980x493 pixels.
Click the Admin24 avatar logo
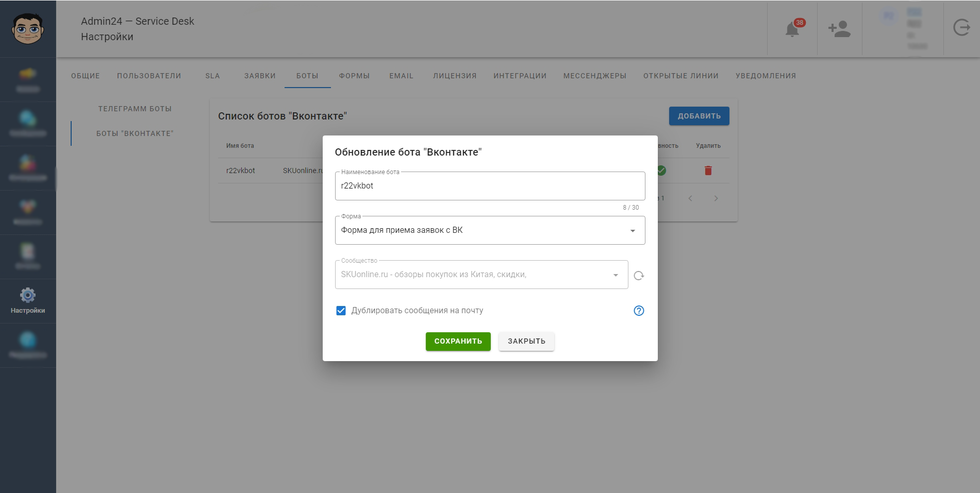tap(28, 28)
